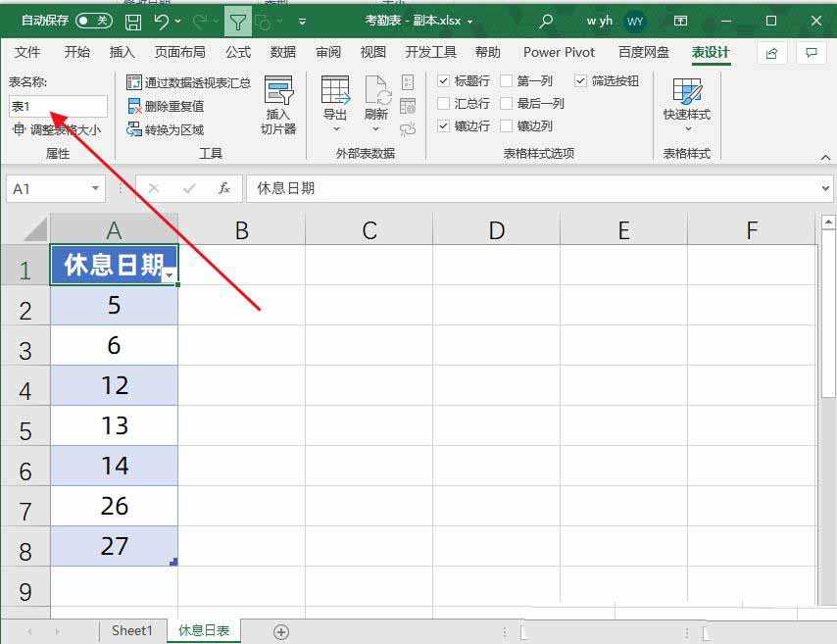The width and height of the screenshot is (837, 644).
Task: Expand the Name Box dropdown arrow
Action: coord(95,188)
